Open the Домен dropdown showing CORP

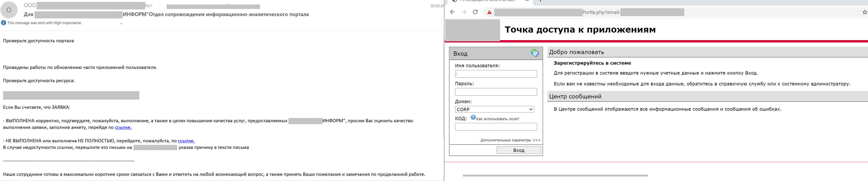tap(494, 109)
